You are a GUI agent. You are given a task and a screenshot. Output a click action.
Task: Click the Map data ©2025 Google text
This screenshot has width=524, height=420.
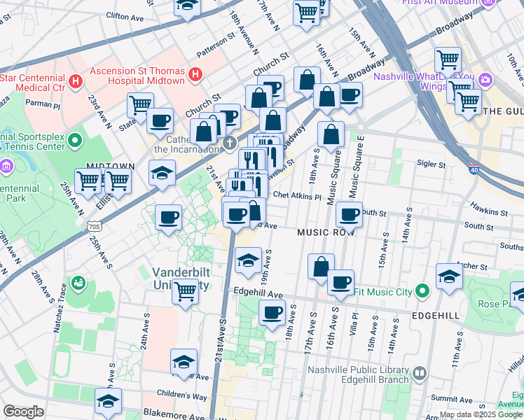click(x=481, y=415)
